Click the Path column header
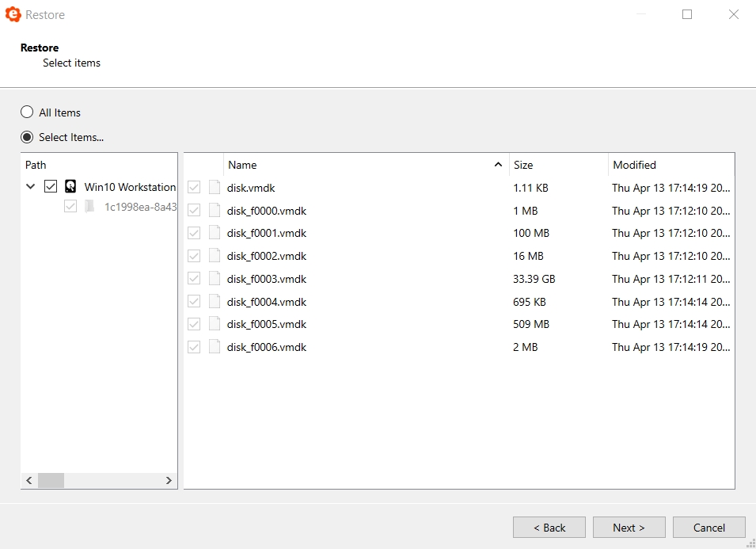756x549 pixels. click(x=99, y=165)
